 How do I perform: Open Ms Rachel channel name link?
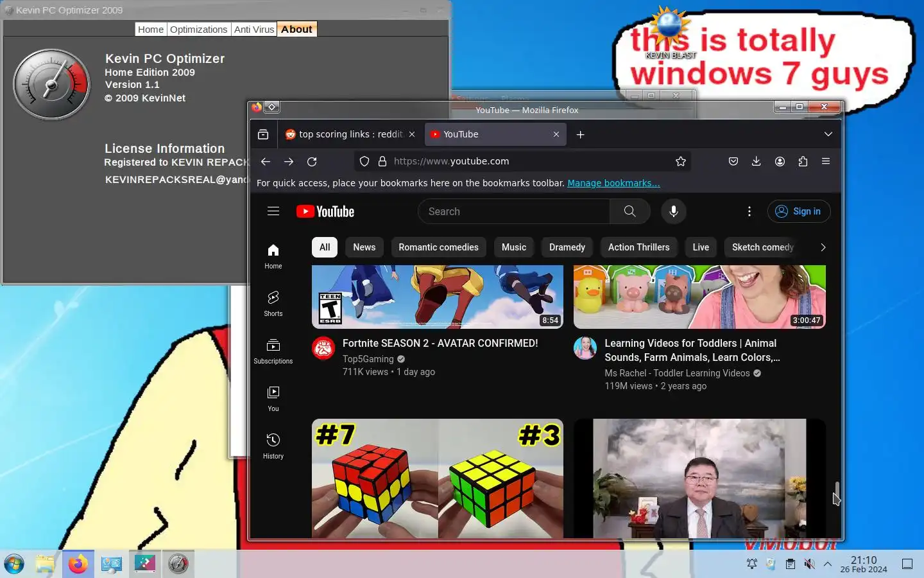tap(677, 373)
